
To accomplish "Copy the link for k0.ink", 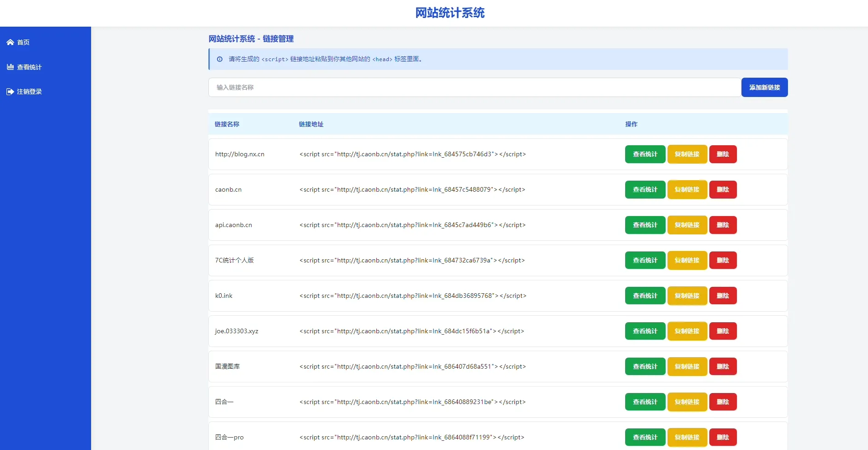I will (686, 296).
